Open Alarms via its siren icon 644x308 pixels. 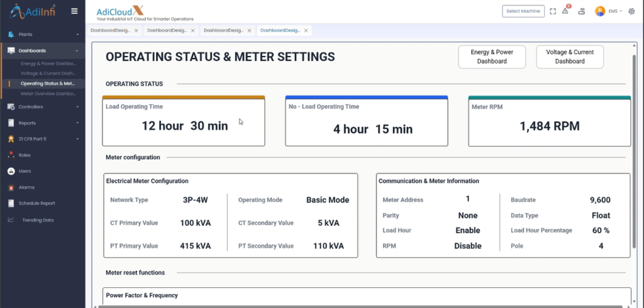[x=11, y=187]
